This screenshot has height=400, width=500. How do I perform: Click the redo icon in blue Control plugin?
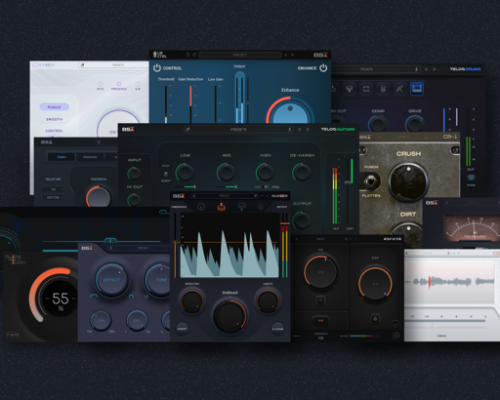pos(195,55)
